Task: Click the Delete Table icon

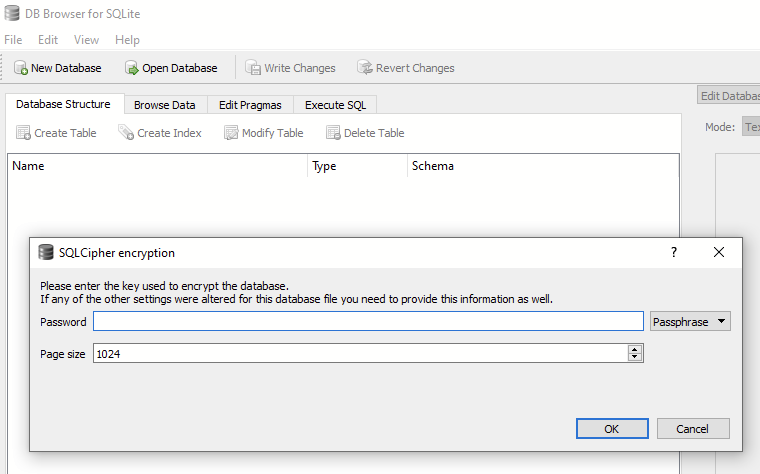Action: pos(333,133)
